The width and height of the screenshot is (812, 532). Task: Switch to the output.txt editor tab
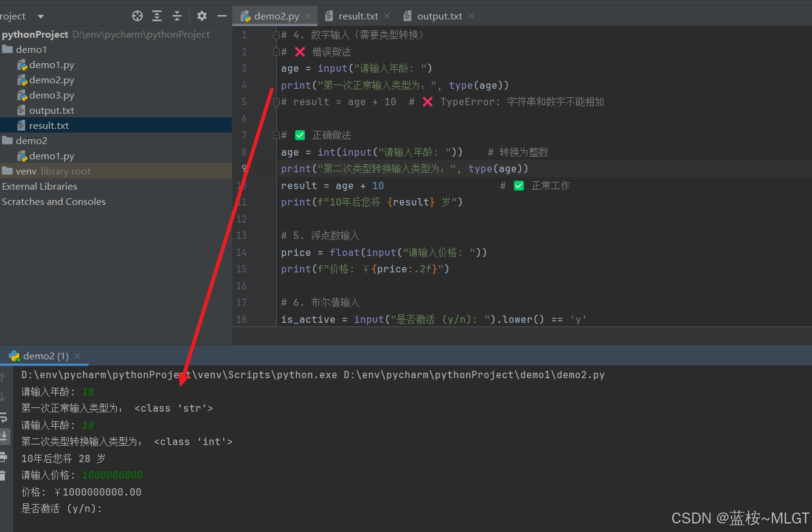tap(439, 16)
